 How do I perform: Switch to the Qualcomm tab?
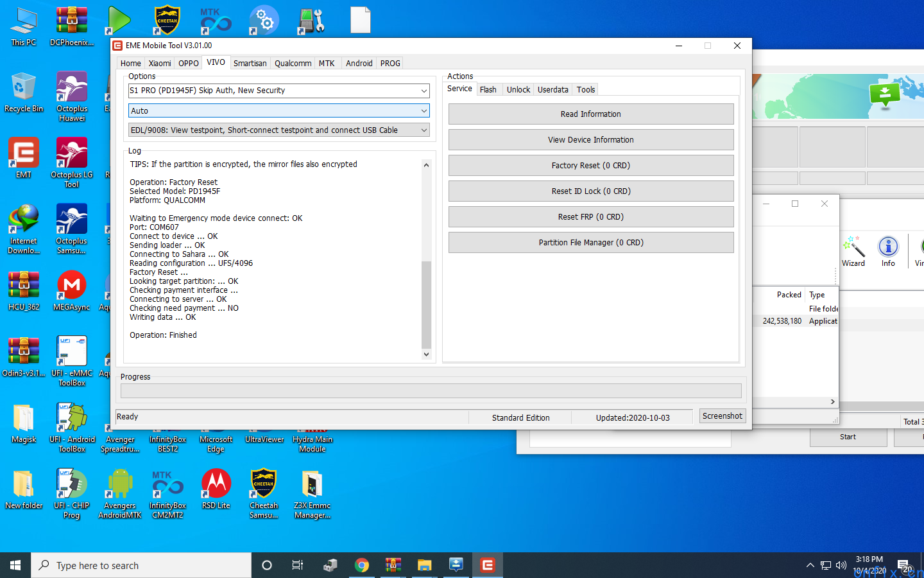[x=293, y=63]
